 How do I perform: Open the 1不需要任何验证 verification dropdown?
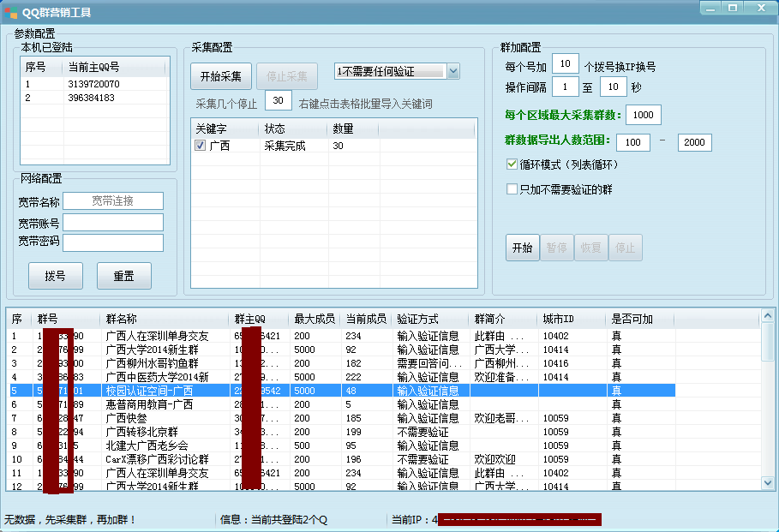(x=453, y=71)
